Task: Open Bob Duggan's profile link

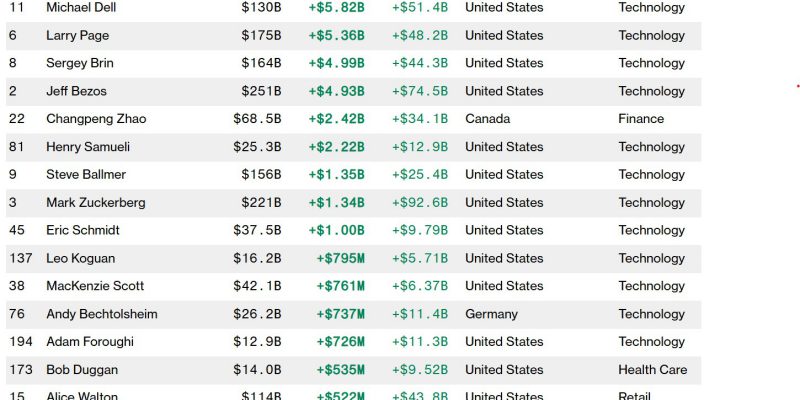Action: [x=82, y=369]
